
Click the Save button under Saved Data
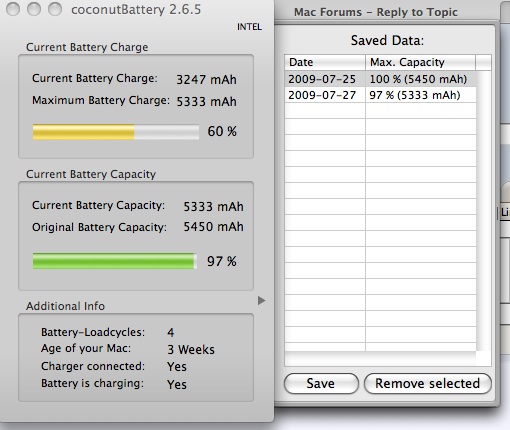click(321, 384)
